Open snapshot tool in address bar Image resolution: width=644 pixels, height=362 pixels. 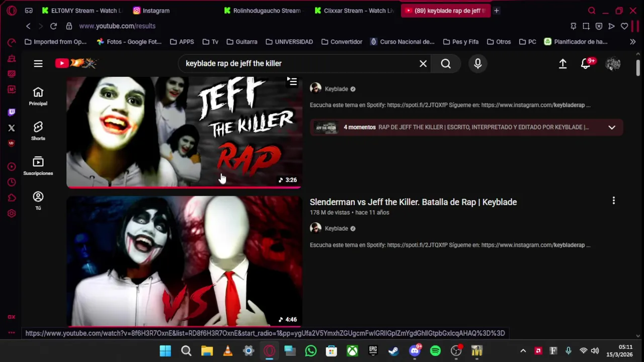coord(586,26)
